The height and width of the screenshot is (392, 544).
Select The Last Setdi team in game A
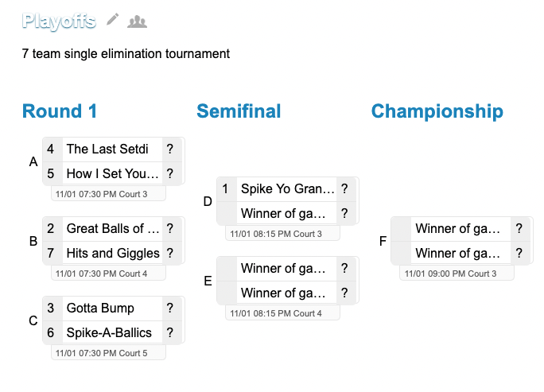112,149
